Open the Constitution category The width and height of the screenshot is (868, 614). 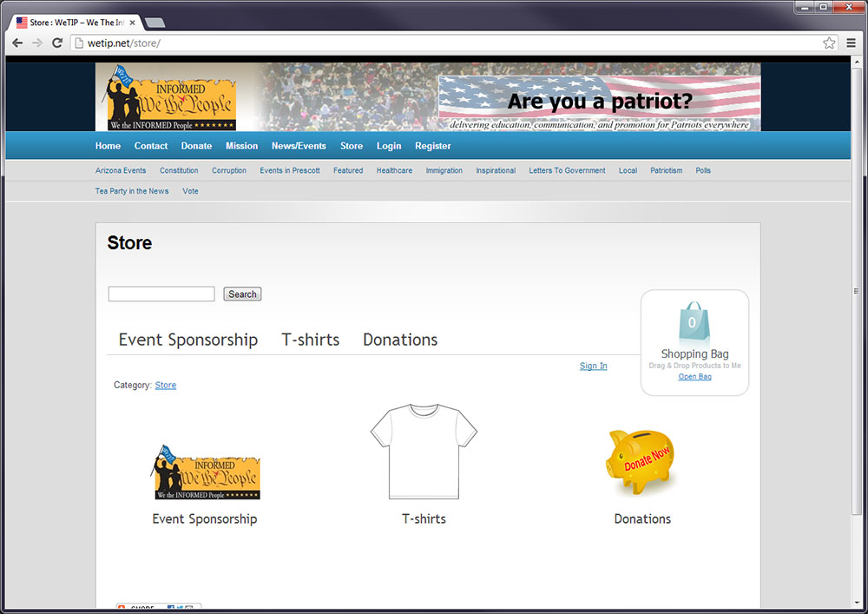click(x=179, y=170)
